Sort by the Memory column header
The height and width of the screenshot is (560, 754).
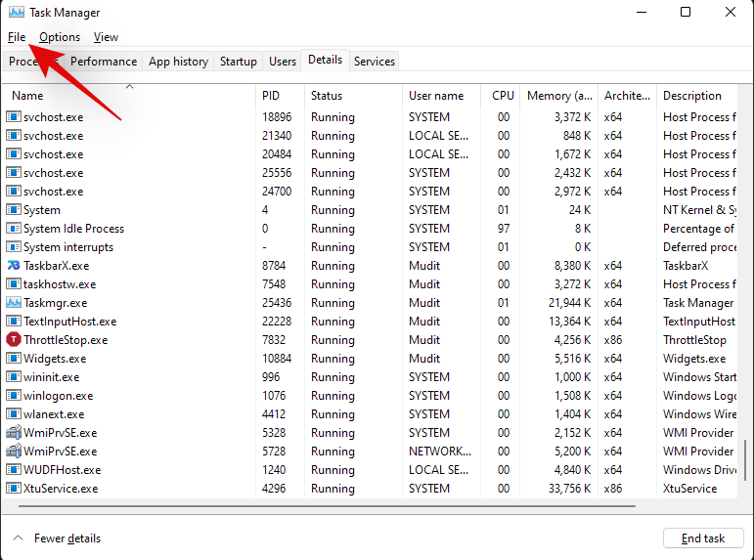click(x=559, y=96)
